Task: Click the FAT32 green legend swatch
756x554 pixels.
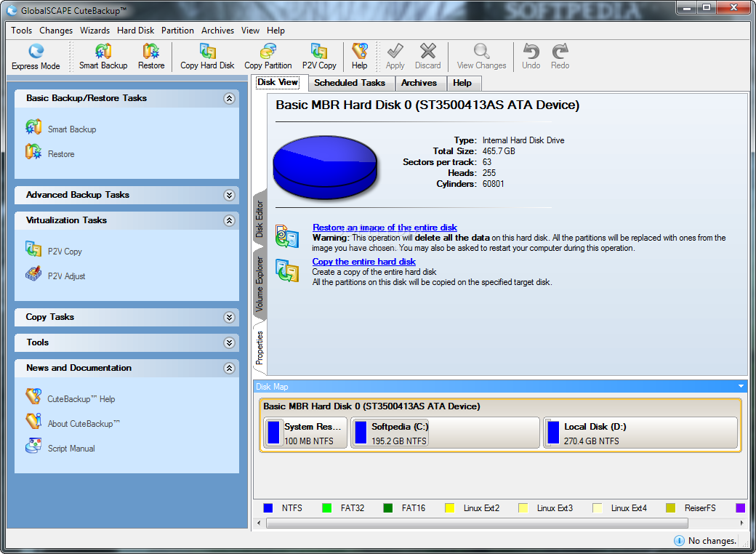Action: click(326, 508)
